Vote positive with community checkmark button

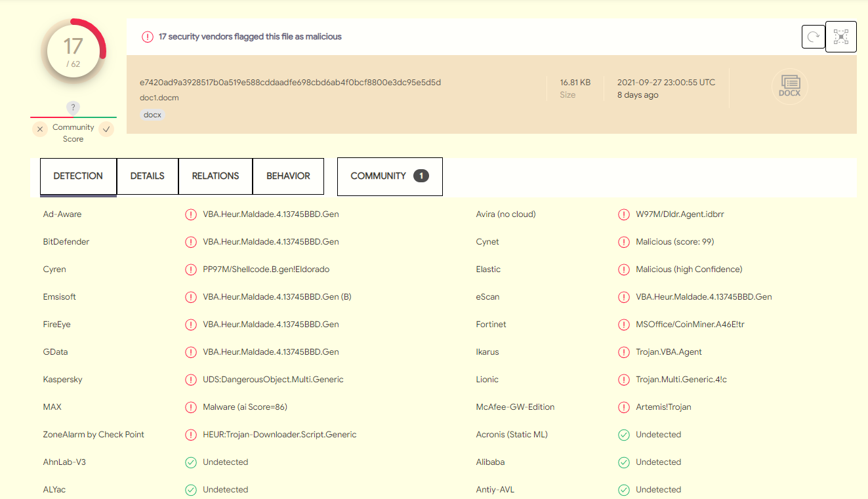coord(106,129)
